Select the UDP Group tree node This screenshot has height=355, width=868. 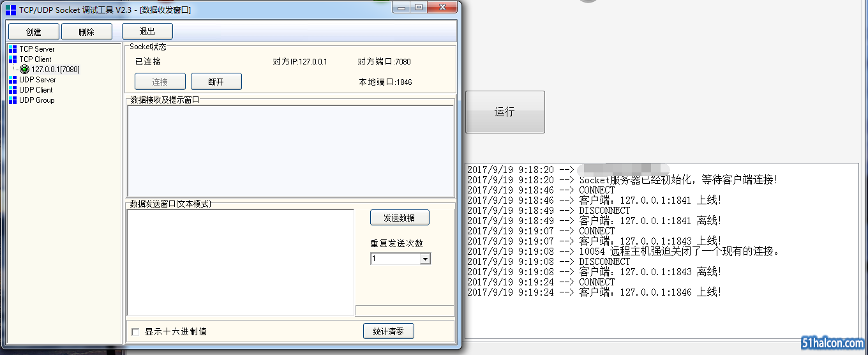click(x=37, y=100)
